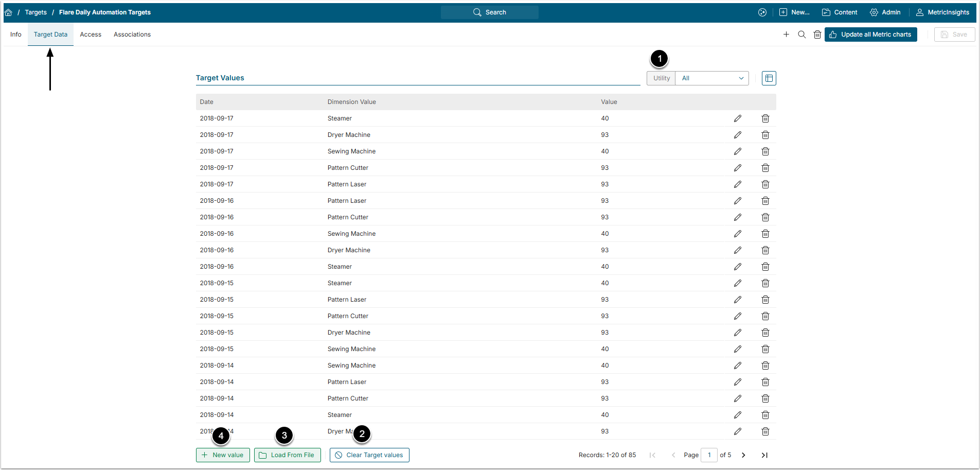Edit the 2018-09-16 Sewing Machine row
Screen dimensions: 980x470
pos(737,234)
